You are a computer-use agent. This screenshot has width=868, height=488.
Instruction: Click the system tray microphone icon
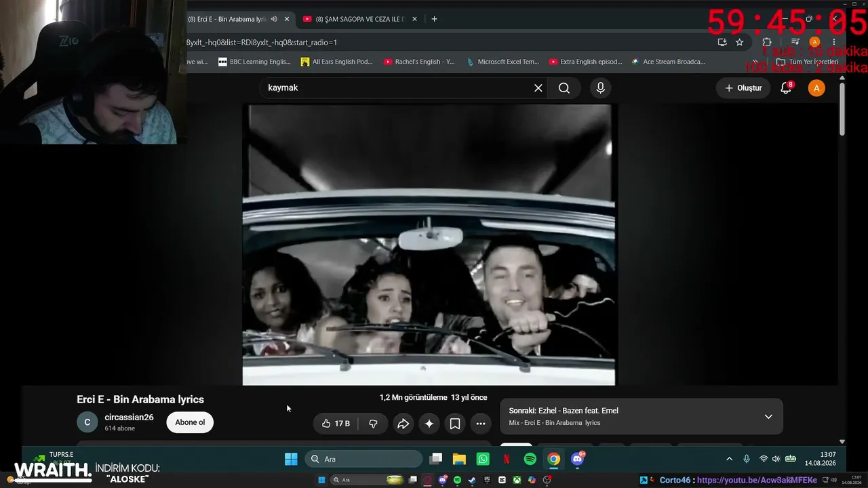click(x=747, y=459)
